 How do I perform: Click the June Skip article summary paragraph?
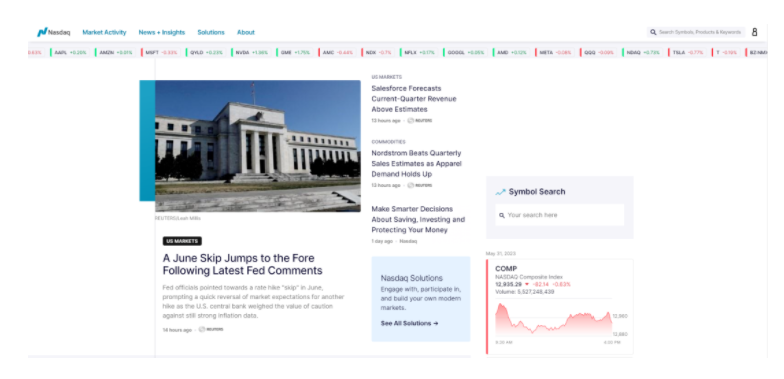click(x=254, y=302)
